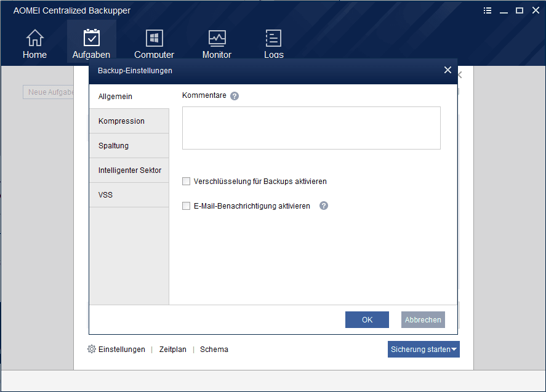Screen dimensions: 546x392
Task: Select the Allgemein tab
Action: point(129,97)
